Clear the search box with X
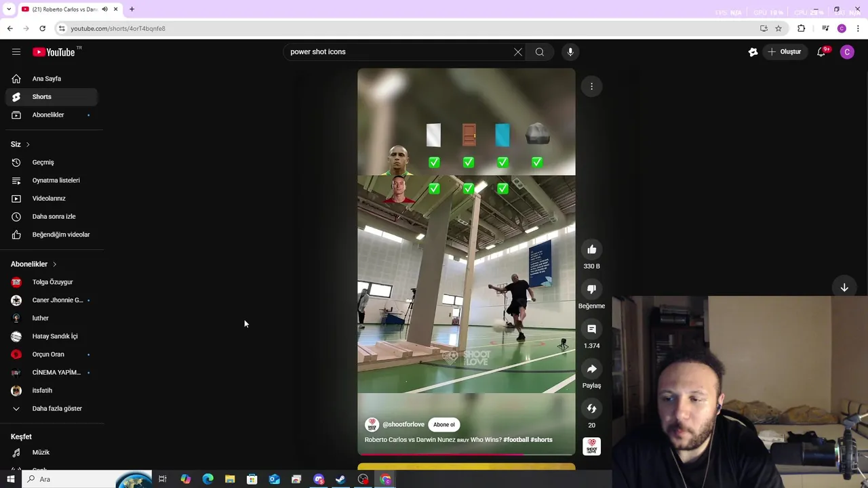 [518, 52]
